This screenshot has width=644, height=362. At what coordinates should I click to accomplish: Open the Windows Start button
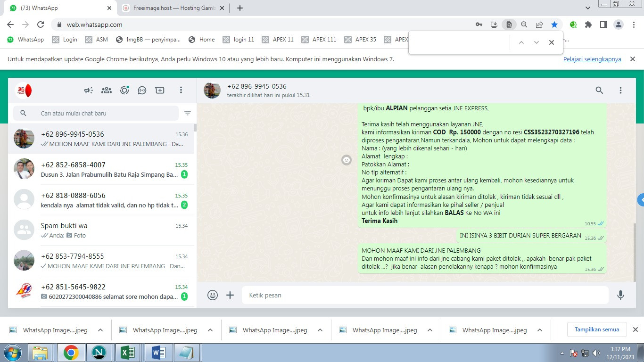[12, 353]
